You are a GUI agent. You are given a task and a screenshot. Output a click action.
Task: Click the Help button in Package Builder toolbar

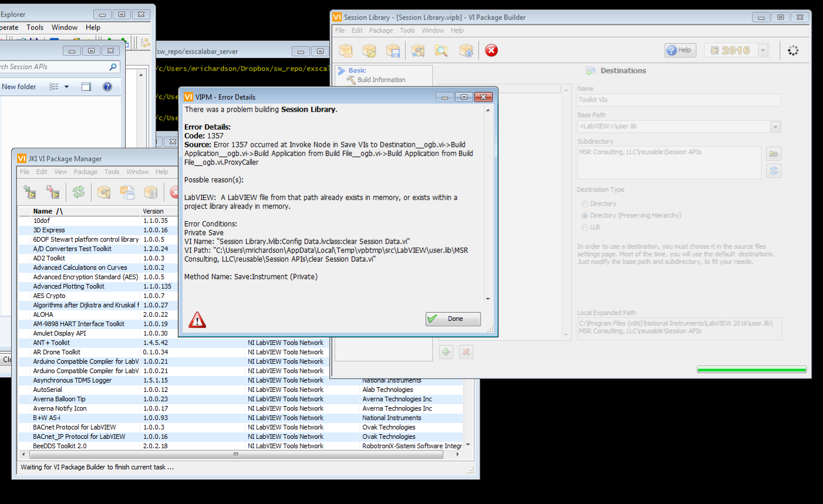tap(680, 50)
